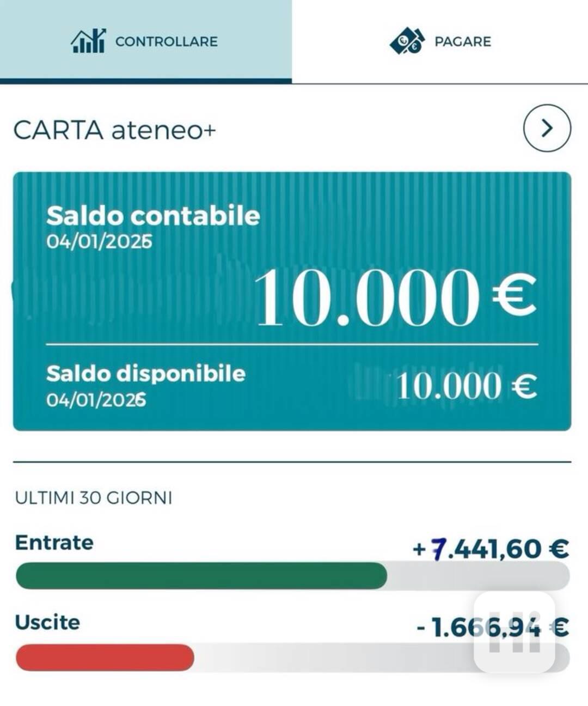The height and width of the screenshot is (706, 588).
Task: Click the green Entrate progress bar
Action: pos(201,576)
